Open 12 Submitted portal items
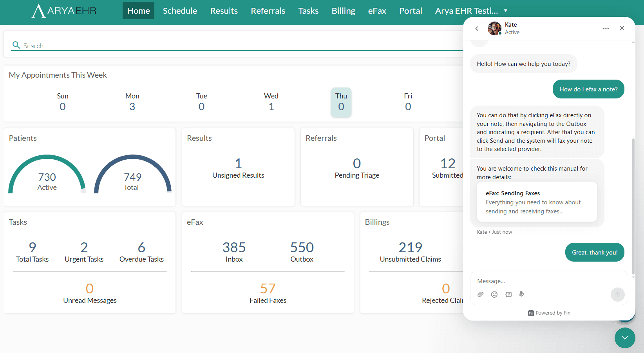 pos(448,168)
